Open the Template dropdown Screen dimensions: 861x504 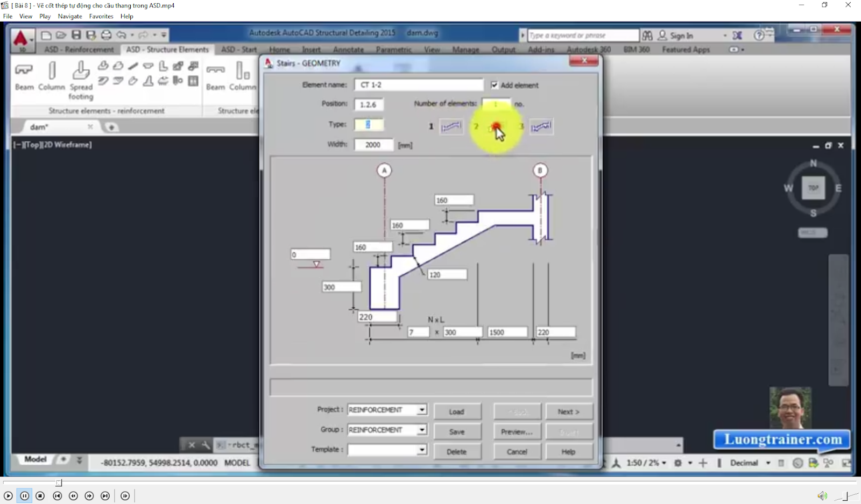(387, 450)
